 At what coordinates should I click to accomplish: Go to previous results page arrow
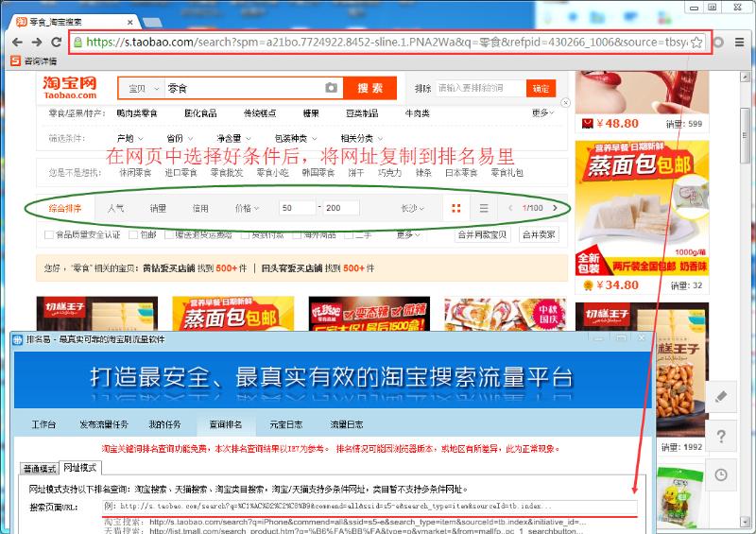click(x=510, y=208)
